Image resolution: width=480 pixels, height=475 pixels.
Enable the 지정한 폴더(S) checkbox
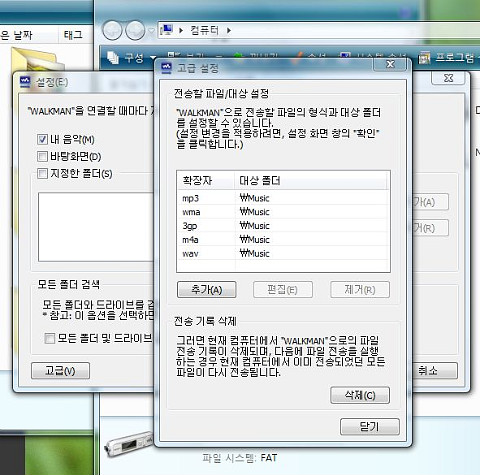(x=42, y=173)
